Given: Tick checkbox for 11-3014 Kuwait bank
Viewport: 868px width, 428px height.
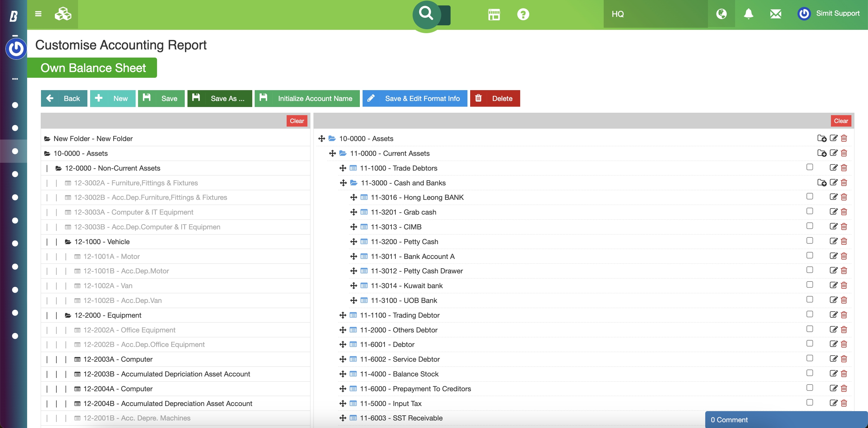Looking at the screenshot, I should point(809,285).
